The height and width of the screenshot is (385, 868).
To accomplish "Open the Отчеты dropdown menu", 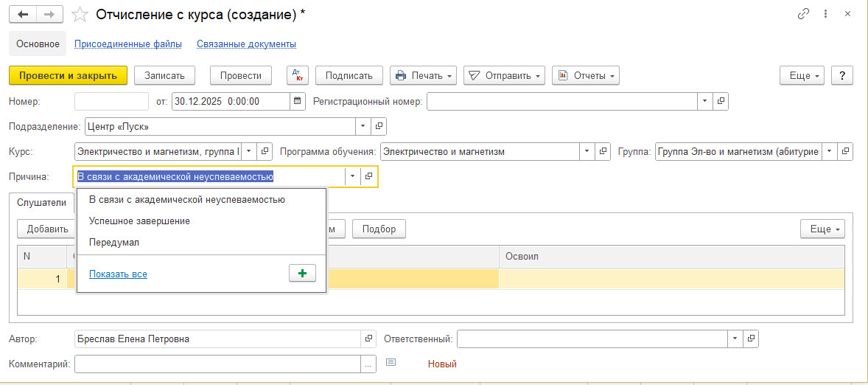I will 585,75.
